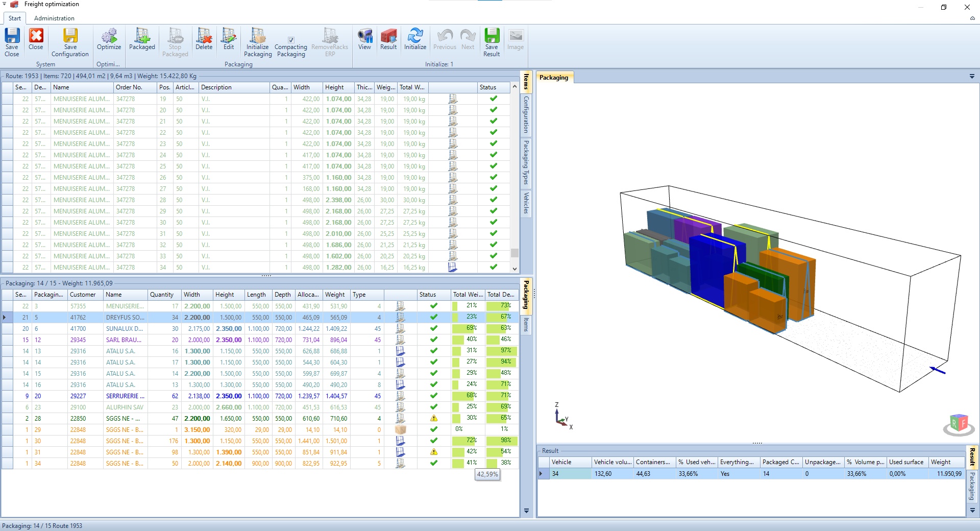Click warning status icon for packaging 31
The width and height of the screenshot is (980, 531).
pyautogui.click(x=434, y=452)
